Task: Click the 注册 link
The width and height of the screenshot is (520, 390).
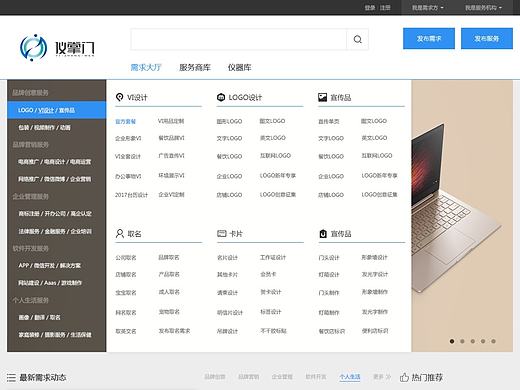Action: click(x=385, y=7)
